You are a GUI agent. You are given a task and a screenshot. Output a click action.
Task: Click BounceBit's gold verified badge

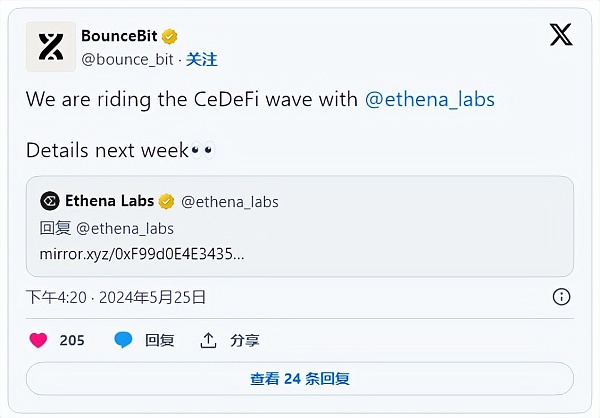(170, 36)
